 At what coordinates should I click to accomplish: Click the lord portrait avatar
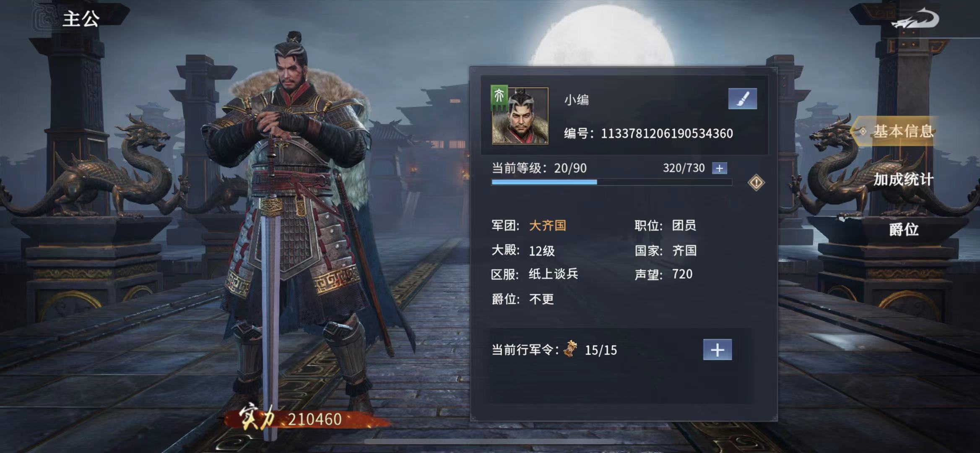(x=520, y=116)
